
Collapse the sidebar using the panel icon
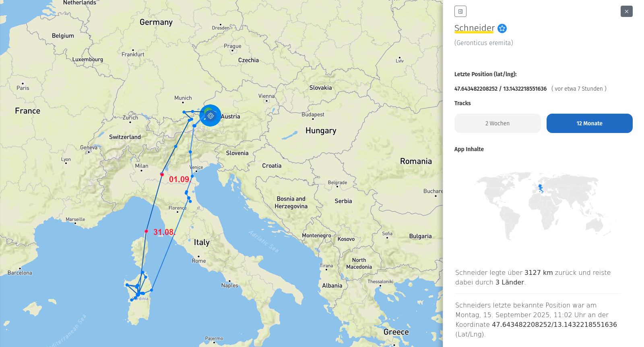pos(460,11)
